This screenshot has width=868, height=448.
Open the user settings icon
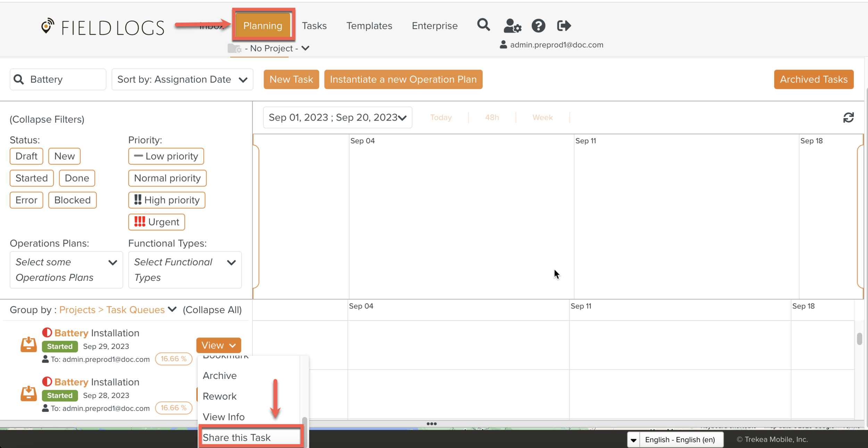512,26
